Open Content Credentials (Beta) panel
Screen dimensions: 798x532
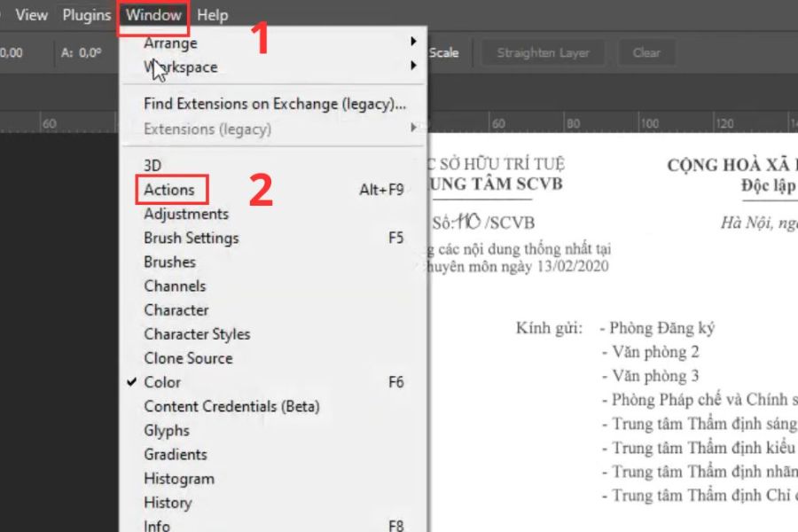(x=231, y=406)
